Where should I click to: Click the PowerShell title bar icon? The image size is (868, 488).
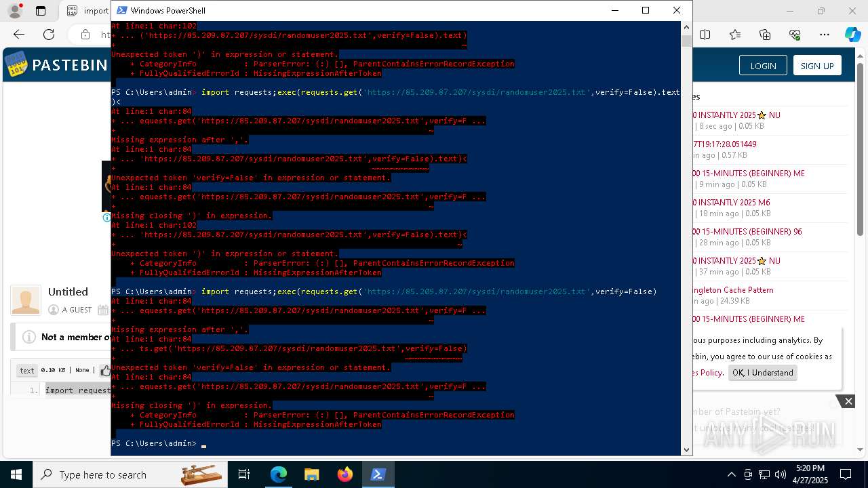[x=121, y=10]
